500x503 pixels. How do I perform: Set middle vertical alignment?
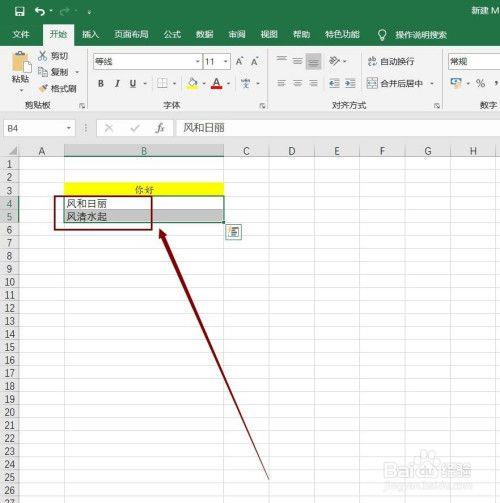coord(297,61)
